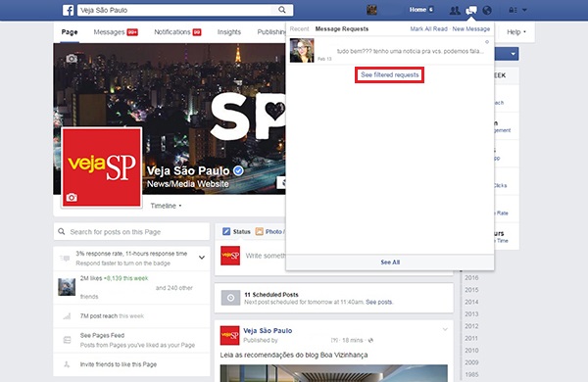Expand the account menu arrow
588x382 pixels.
pos(524,10)
